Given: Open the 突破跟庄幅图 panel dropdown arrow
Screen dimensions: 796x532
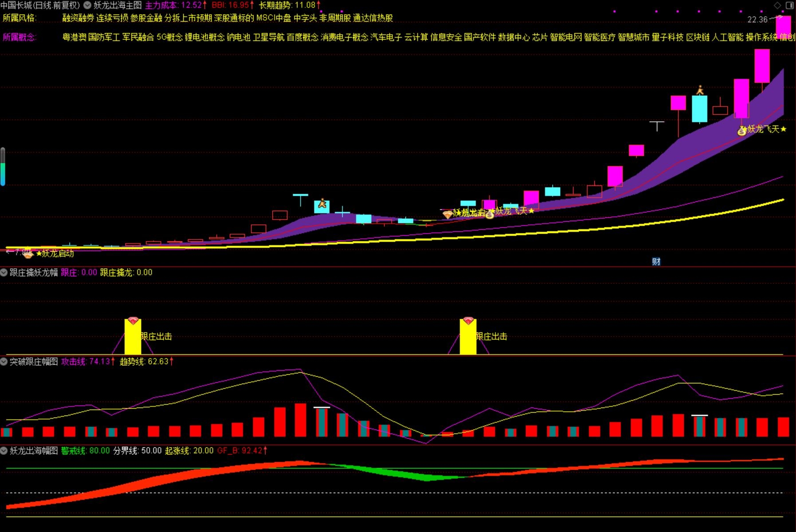Looking at the screenshot, I should 4,362.
